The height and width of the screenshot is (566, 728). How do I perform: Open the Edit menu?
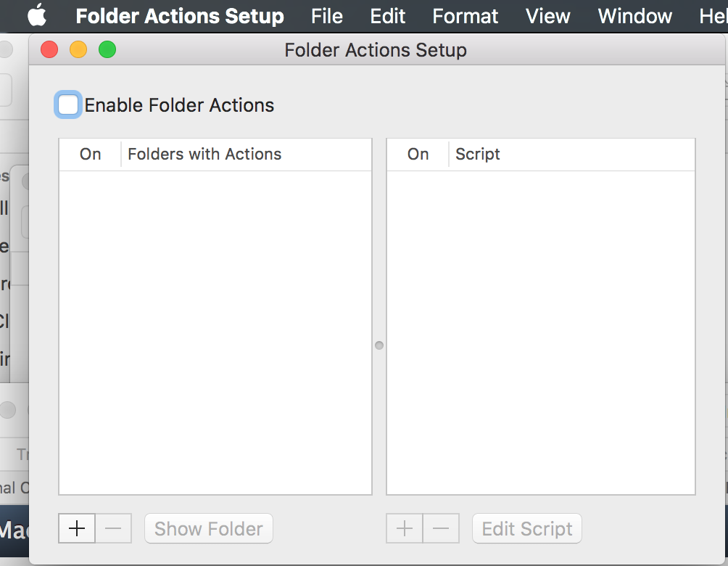click(x=387, y=15)
